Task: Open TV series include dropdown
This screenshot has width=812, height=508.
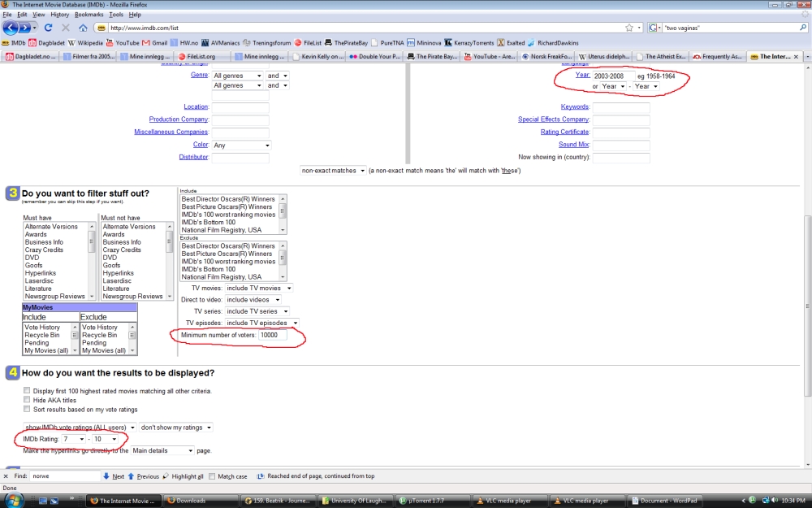Action: coord(257,311)
